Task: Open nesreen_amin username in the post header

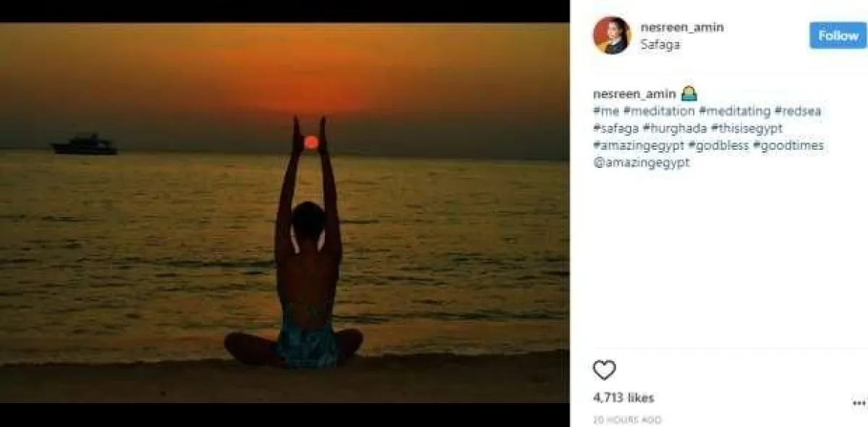Action: [681, 28]
